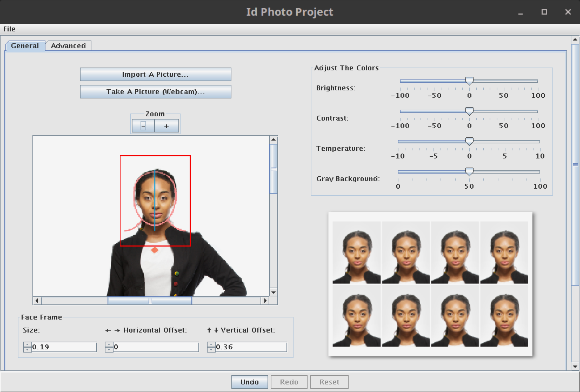The width and height of the screenshot is (580, 392).
Task: Decrease the Horizontal Offset stepper value
Action: tap(109, 349)
